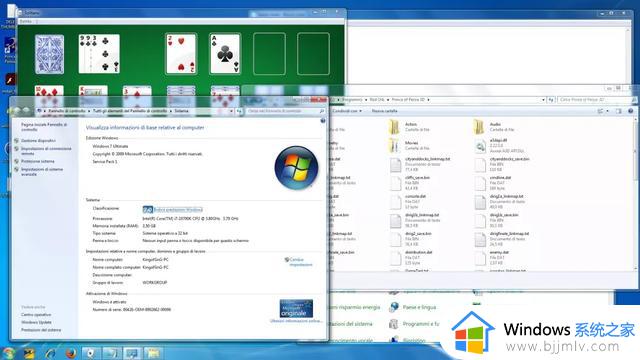Click the third empty foundation slot in Solitaire
Screen dimensions: 640x360
point(269,54)
